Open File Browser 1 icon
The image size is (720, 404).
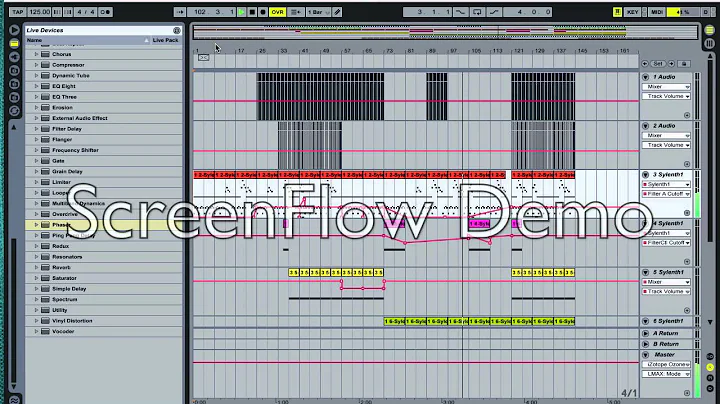14,70
